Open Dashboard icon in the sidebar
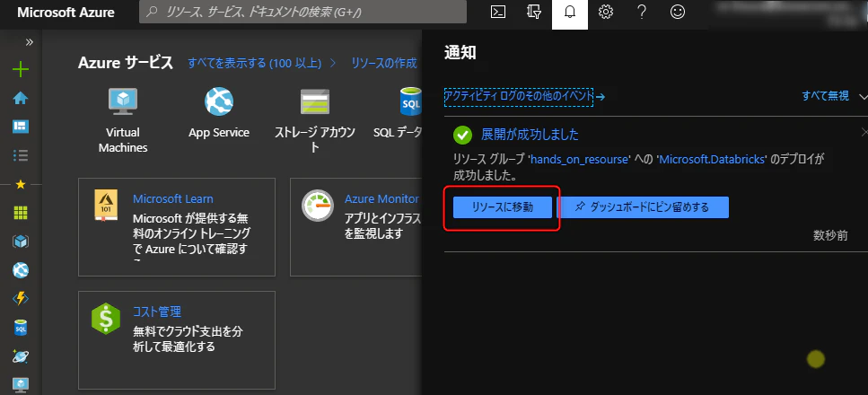 [x=21, y=127]
